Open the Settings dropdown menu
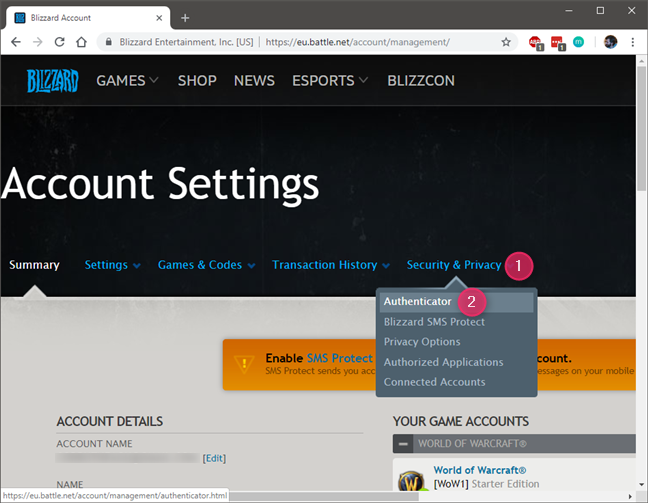This screenshot has width=648, height=503. 112,265
